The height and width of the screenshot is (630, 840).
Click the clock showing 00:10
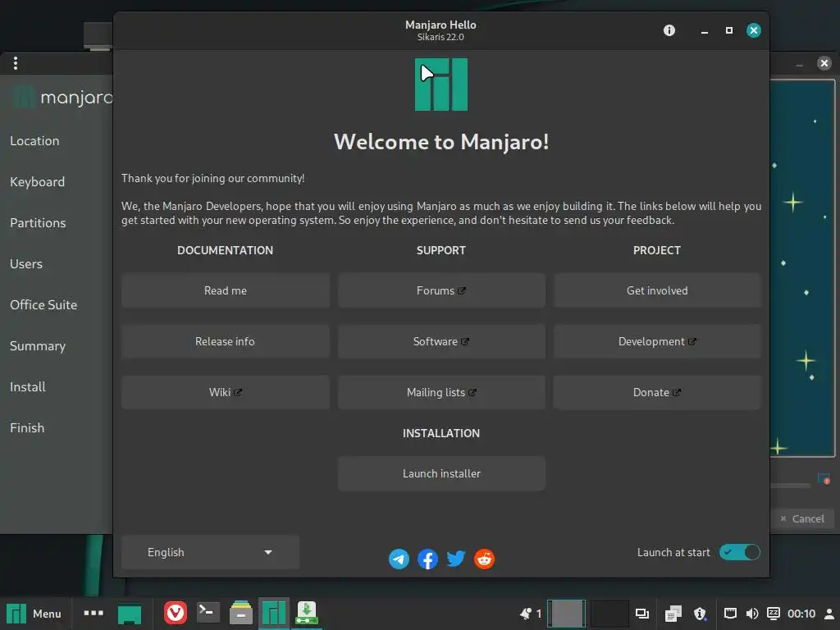(x=801, y=614)
